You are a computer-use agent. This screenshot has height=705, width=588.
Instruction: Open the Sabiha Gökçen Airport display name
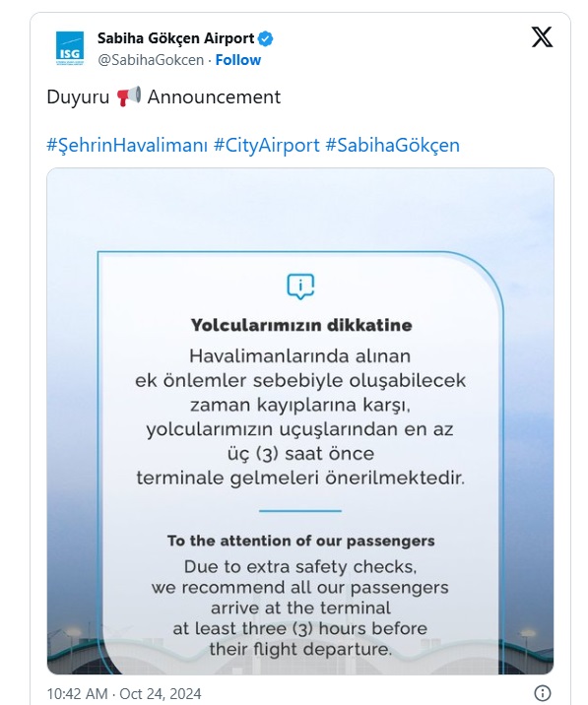tap(176, 38)
